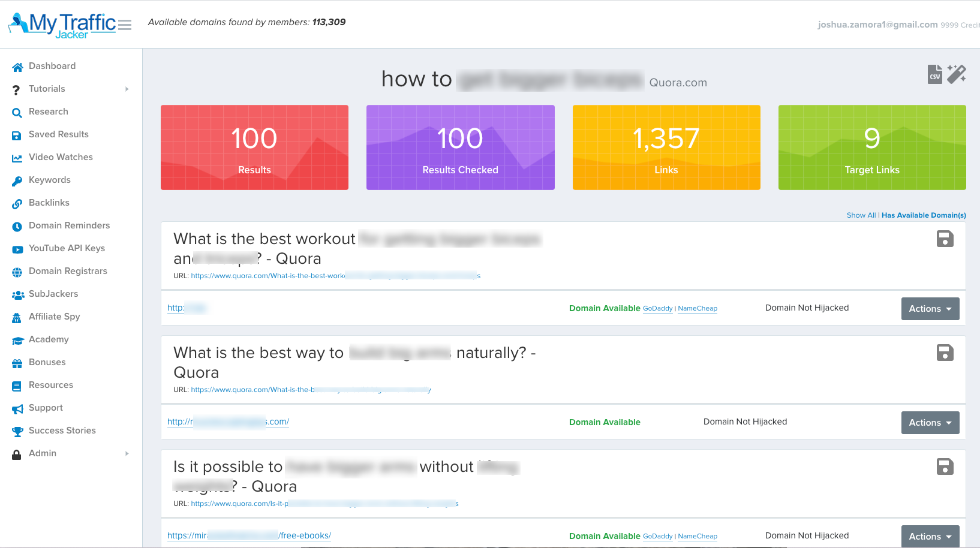
Task: Open first GoDaddy registrar link
Action: coord(657,309)
